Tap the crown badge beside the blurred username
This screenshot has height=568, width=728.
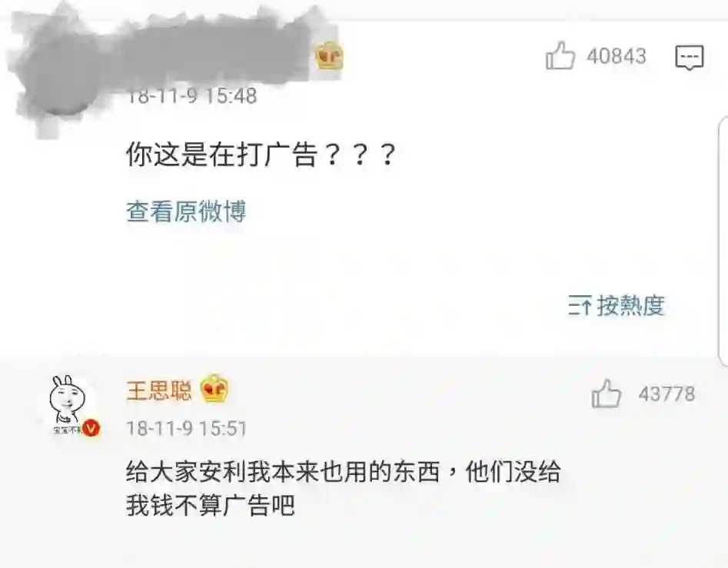click(329, 55)
